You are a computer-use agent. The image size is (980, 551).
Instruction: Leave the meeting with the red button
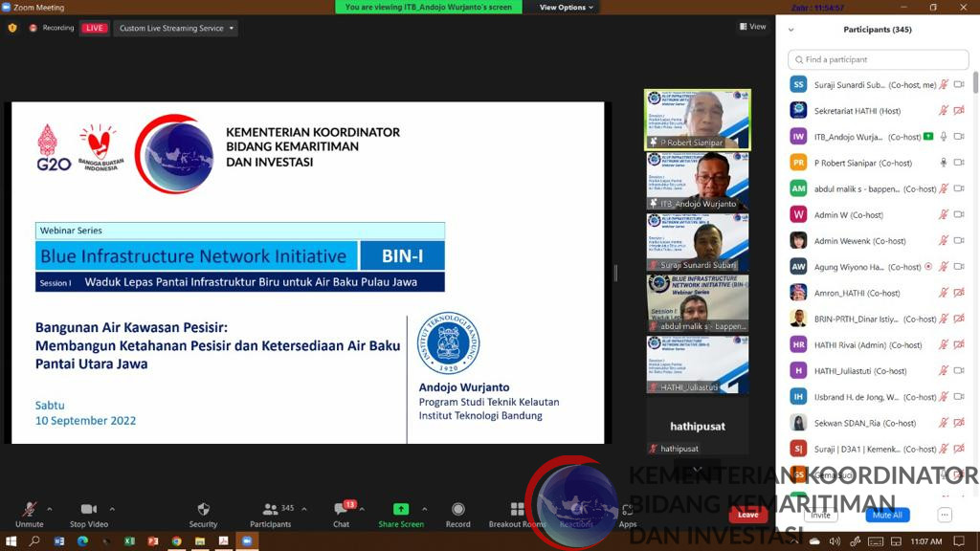click(747, 515)
